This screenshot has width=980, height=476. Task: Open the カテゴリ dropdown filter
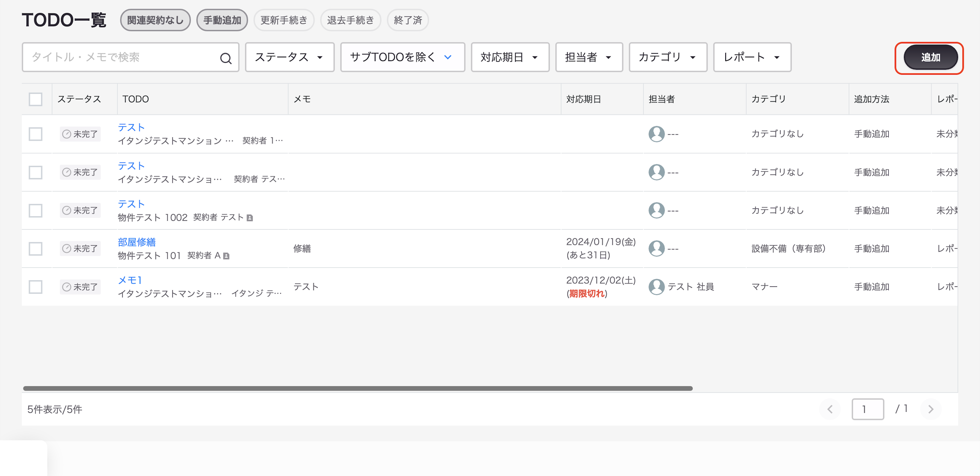click(x=668, y=57)
